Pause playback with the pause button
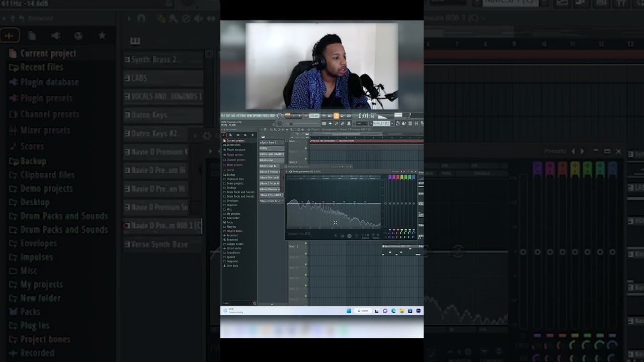 293,116
